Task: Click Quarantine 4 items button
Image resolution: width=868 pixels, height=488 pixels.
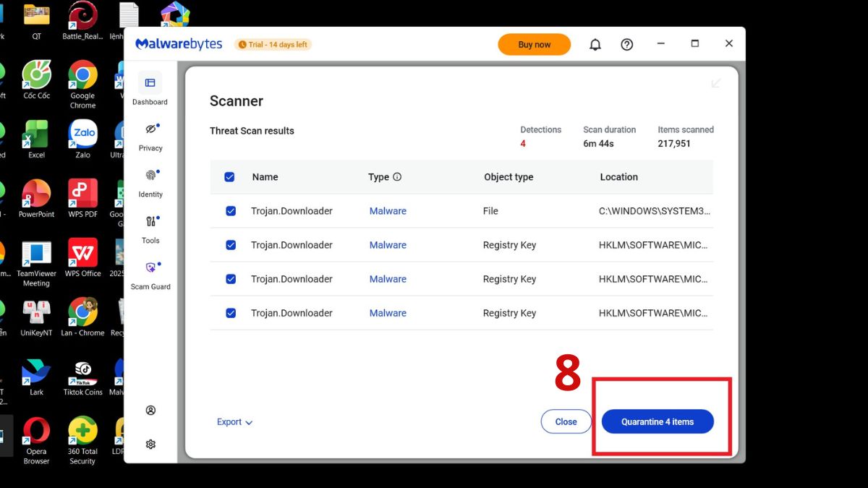Action: point(658,422)
